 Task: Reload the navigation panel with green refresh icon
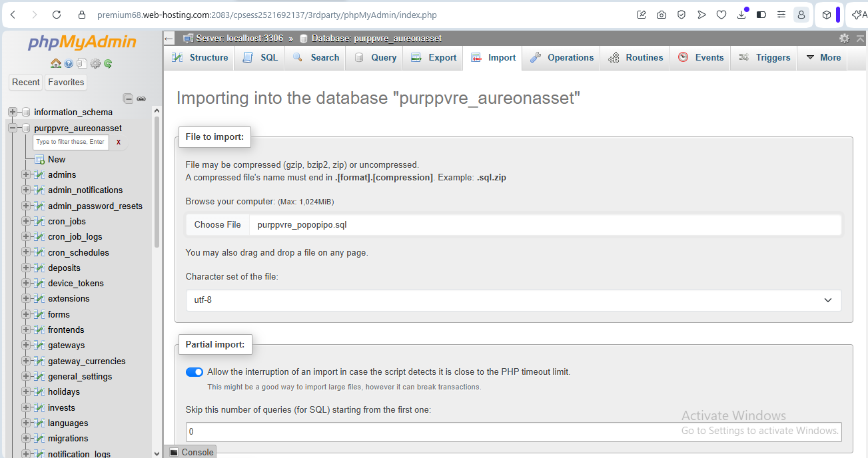click(x=108, y=64)
